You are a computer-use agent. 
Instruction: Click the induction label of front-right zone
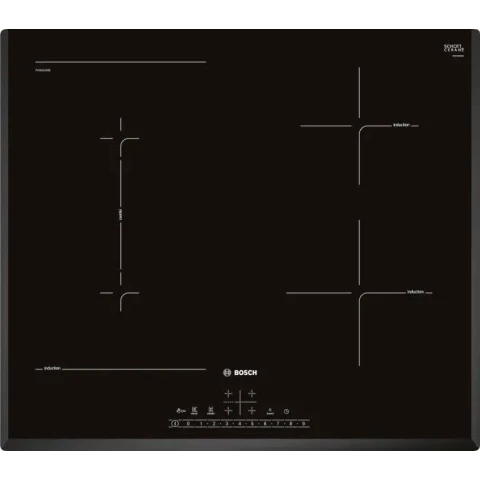415,292
